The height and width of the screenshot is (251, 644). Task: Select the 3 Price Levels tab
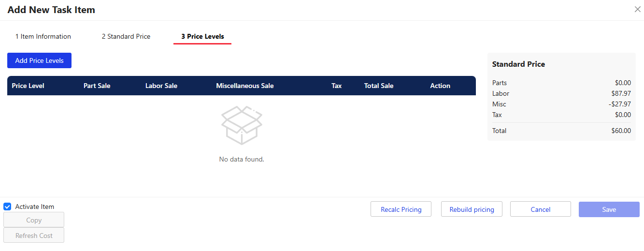click(x=202, y=36)
